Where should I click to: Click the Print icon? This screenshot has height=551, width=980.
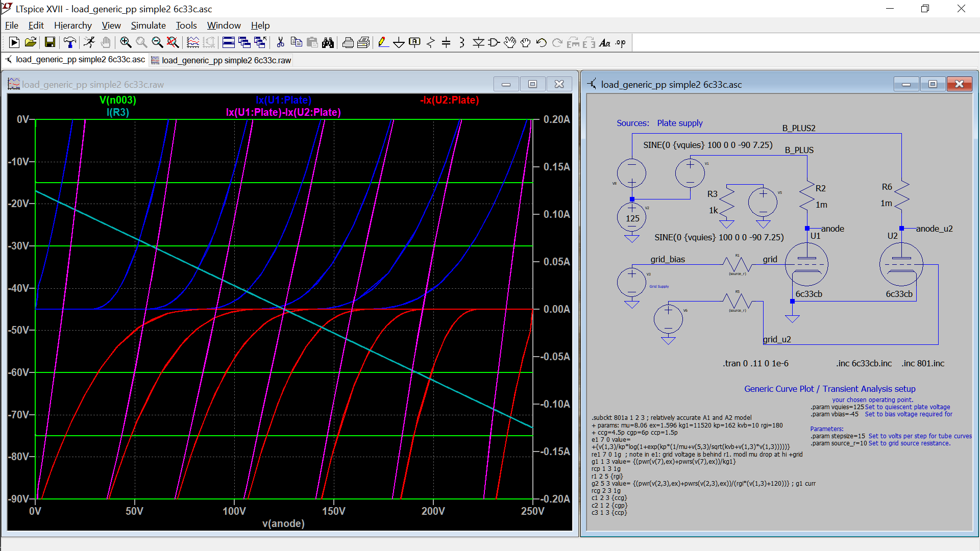[x=348, y=43]
